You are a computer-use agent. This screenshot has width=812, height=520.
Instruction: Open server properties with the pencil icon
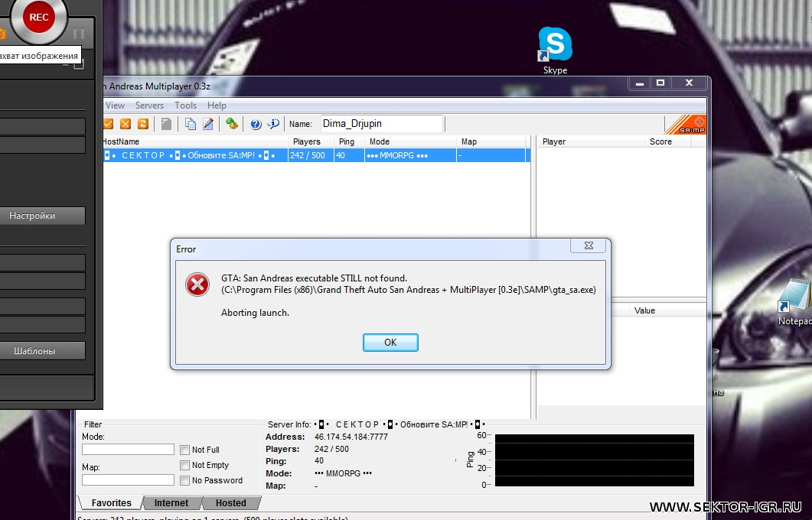(x=208, y=124)
